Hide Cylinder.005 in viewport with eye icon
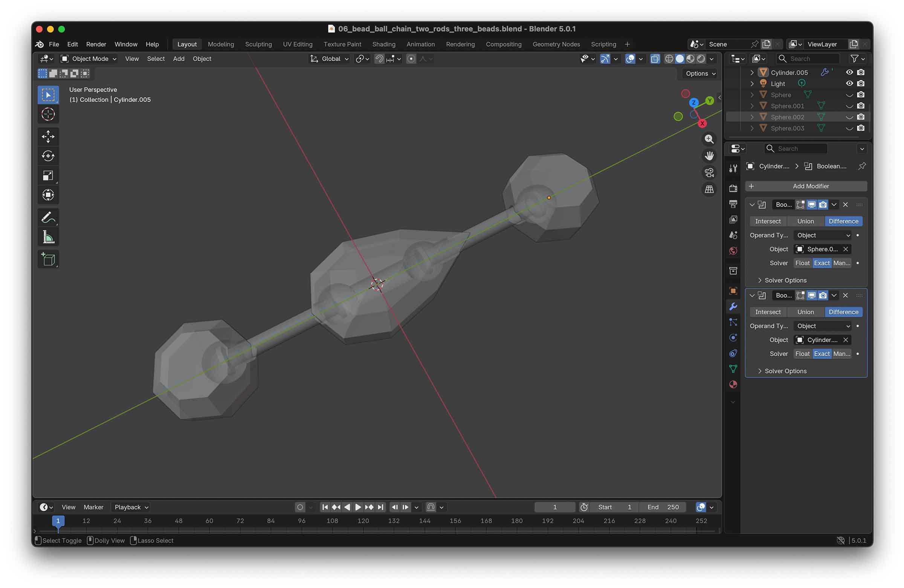This screenshot has height=588, width=904. [x=849, y=72]
